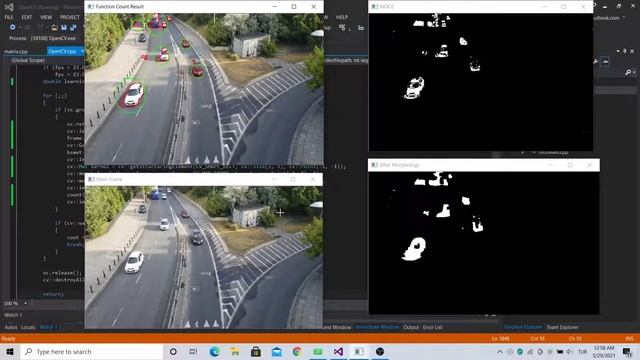Click the Process OpenCV.exe text
Image resolution: width=640 pixels, height=360 pixels.
point(42,38)
